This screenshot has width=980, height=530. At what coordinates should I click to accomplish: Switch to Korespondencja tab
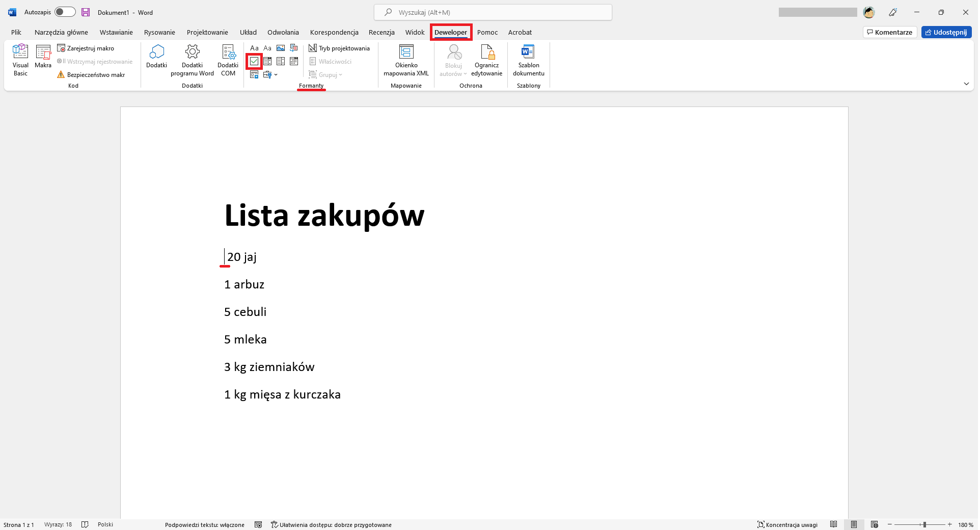[334, 32]
